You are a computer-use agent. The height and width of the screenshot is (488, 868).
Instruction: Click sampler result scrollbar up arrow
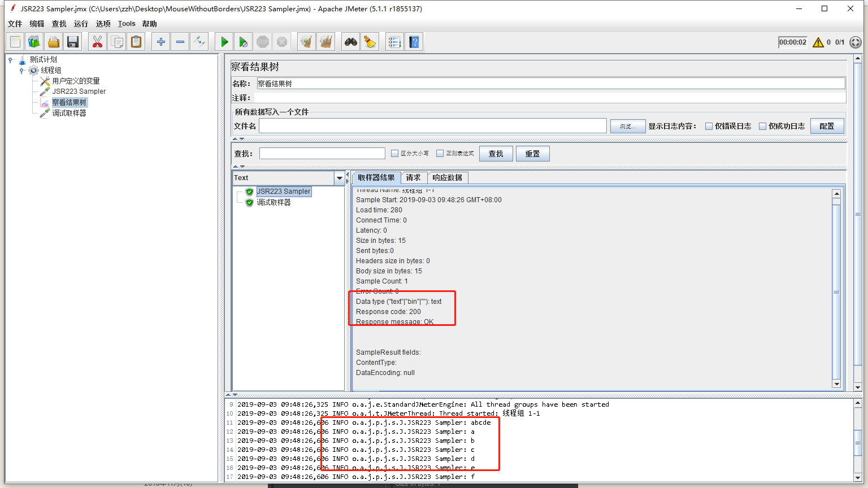point(836,194)
